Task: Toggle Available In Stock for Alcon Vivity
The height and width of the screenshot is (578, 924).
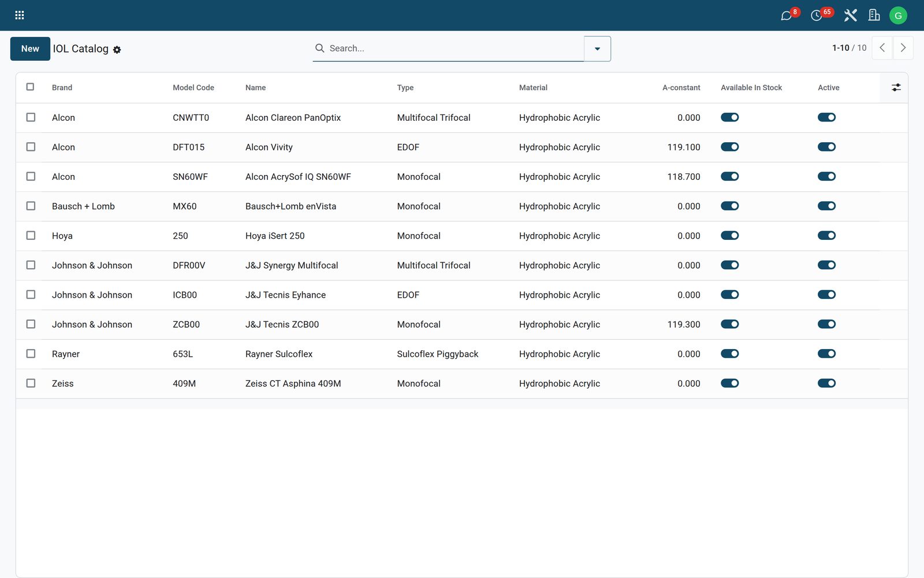Action: pos(730,147)
